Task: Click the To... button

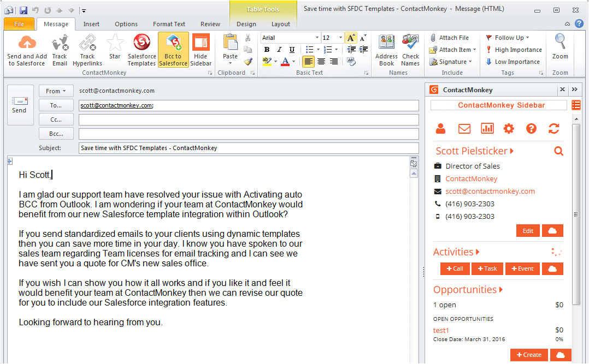Action: (56, 105)
